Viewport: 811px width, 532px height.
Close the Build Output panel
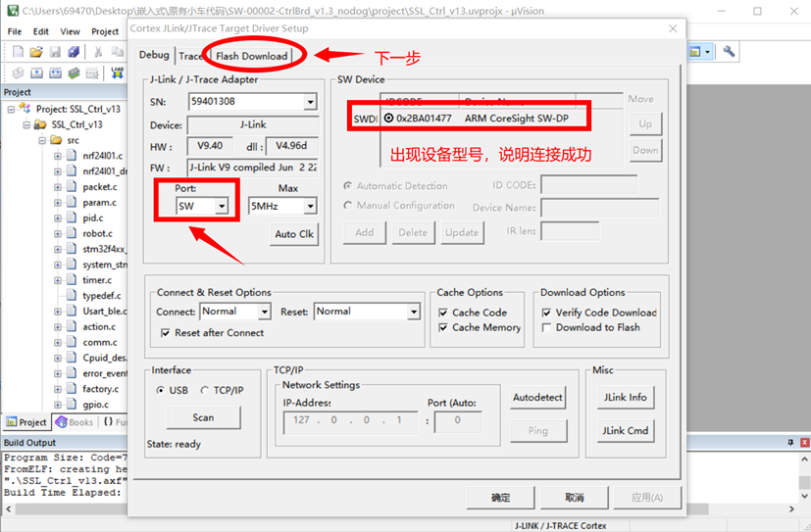(x=805, y=442)
